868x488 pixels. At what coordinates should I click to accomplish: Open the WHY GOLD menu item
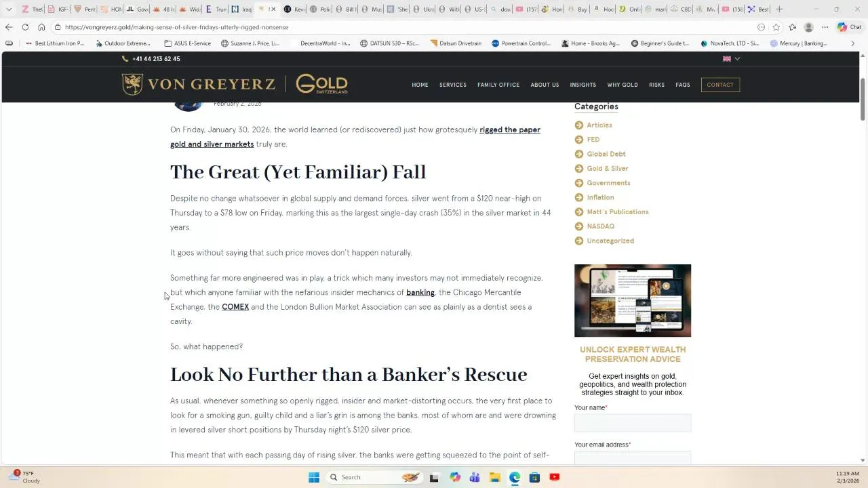click(623, 85)
